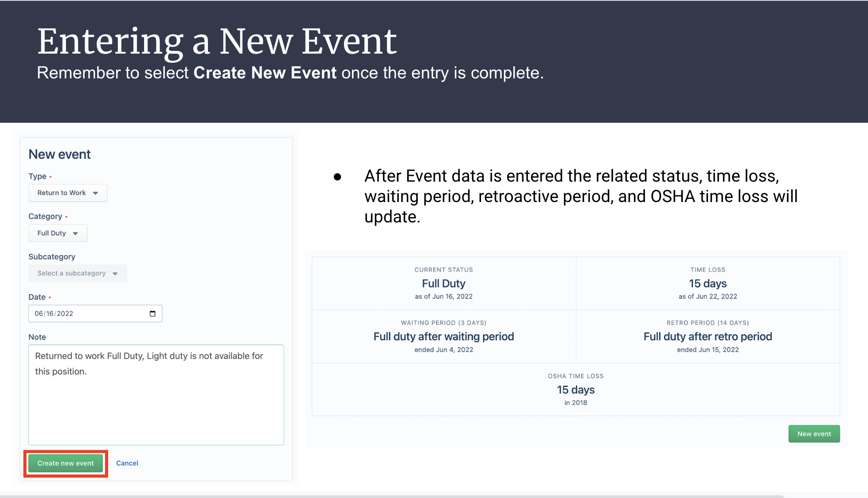Screen dimensions: 868x498
Task: Click the Create new event button
Action: [x=66, y=463]
